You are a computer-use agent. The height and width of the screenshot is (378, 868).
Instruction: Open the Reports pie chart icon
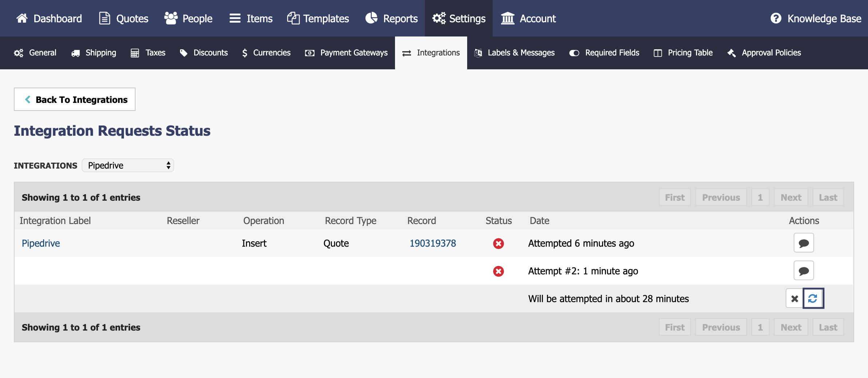(372, 18)
